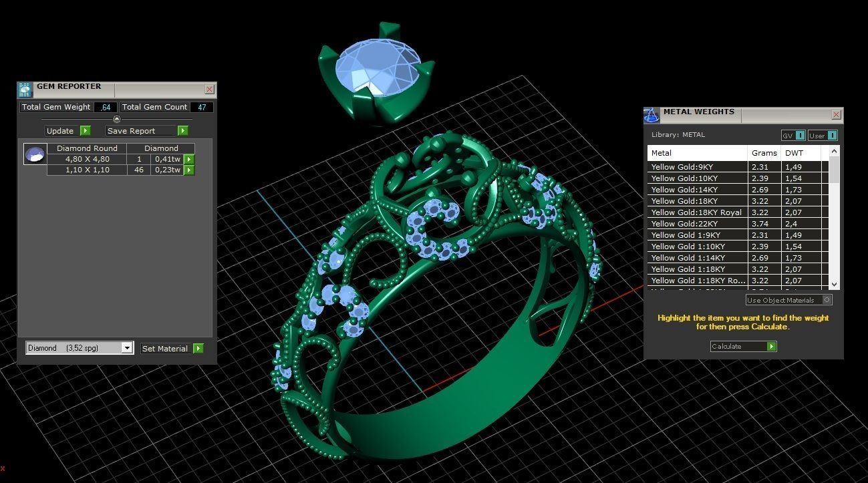Screen dimensions: 868x483
Task: Select the Yellow Gold:10KY row
Action: coord(738,178)
